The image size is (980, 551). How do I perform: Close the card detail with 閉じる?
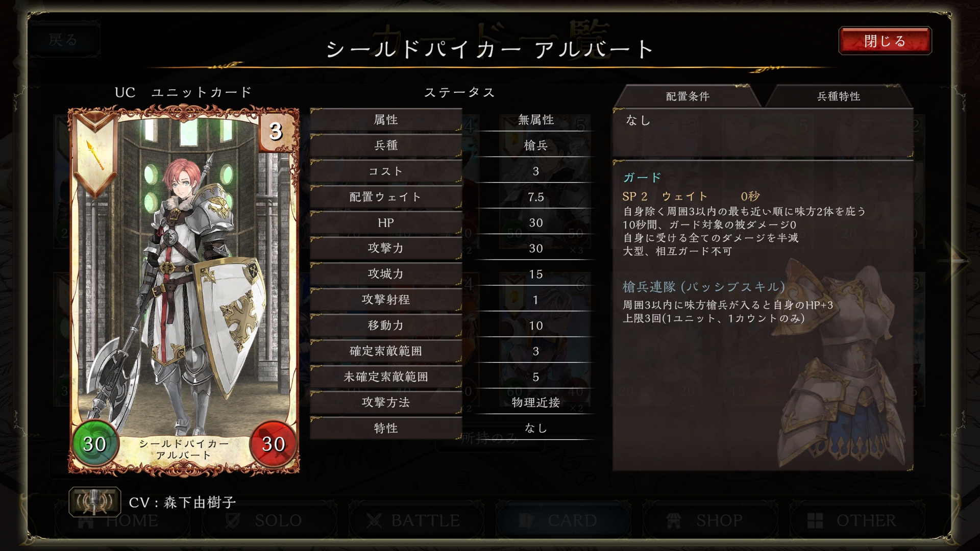pyautogui.click(x=885, y=41)
